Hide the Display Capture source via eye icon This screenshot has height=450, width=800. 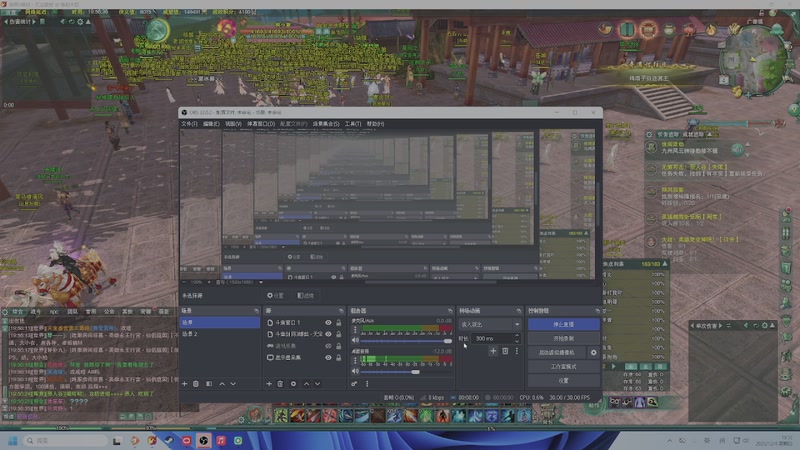(328, 358)
